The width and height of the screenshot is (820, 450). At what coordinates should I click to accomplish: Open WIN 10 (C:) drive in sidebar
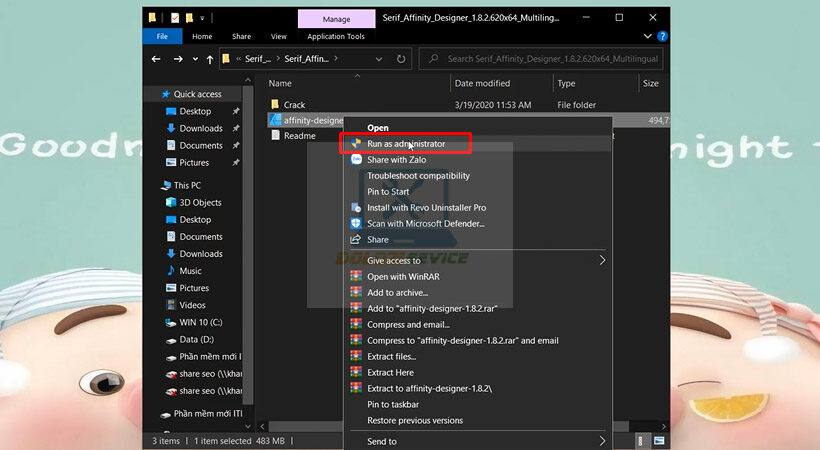click(200, 323)
